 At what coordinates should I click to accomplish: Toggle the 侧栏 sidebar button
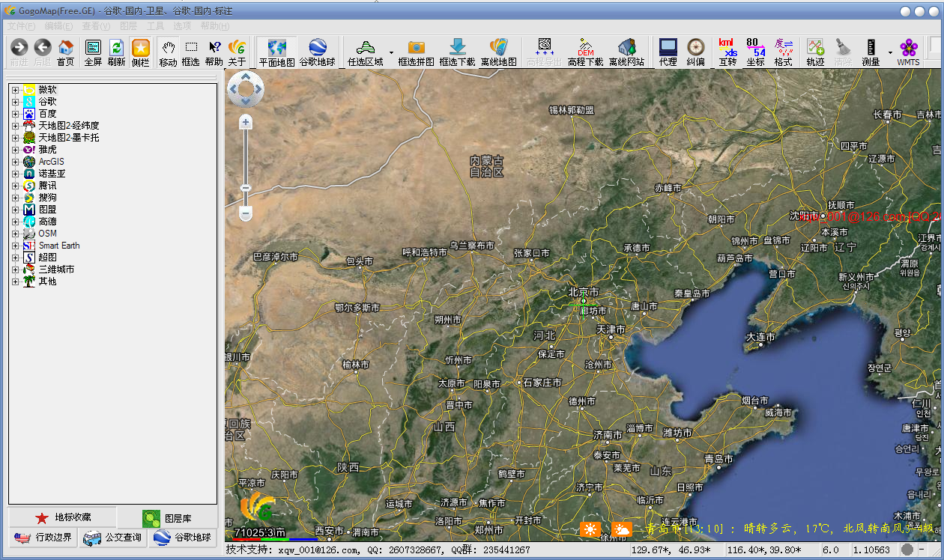[x=140, y=52]
